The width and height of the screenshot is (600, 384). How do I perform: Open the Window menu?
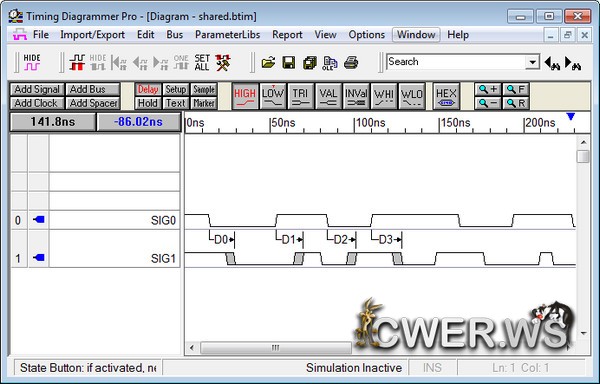pyautogui.click(x=416, y=35)
